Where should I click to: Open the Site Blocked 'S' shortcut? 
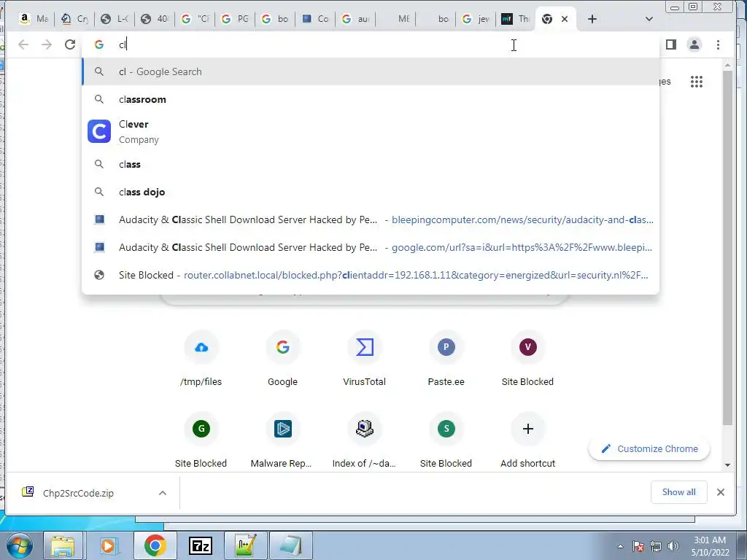446,439
